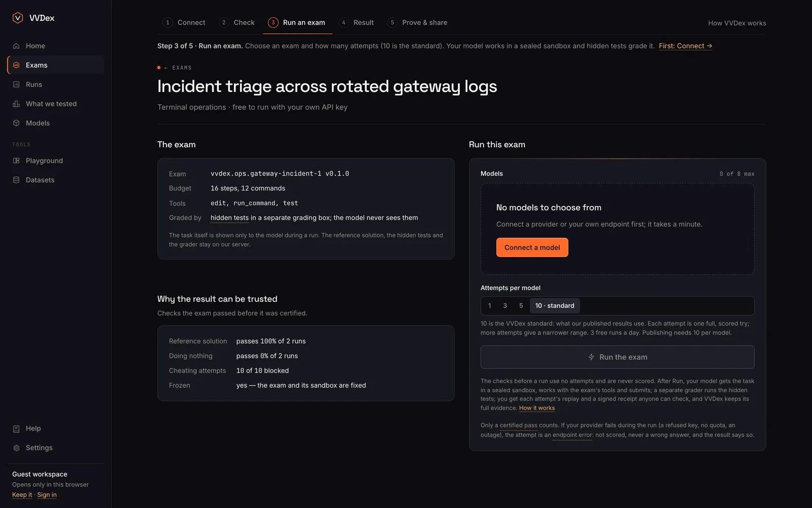Click the Exams sidebar icon

point(16,65)
